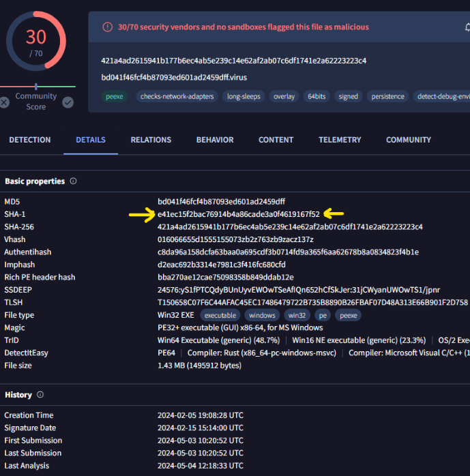Open the Behavior tab
Viewport: 470px width, 476px height.
point(215,140)
